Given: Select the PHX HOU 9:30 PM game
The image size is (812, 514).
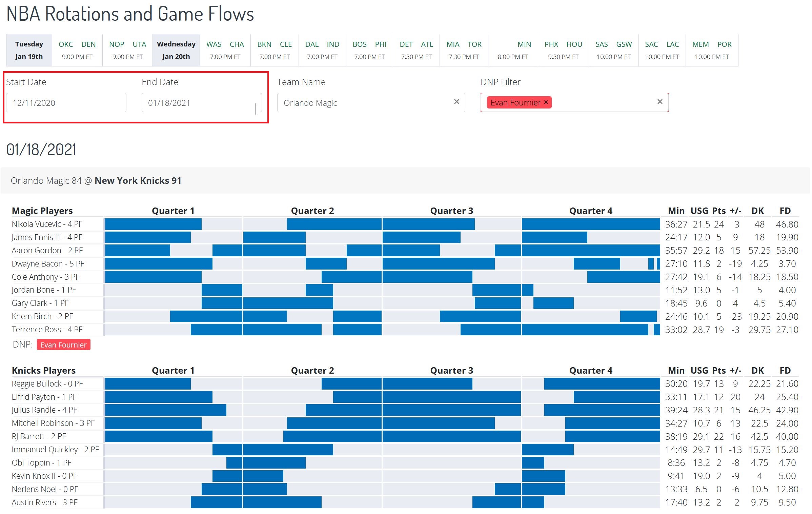Looking at the screenshot, I should 563,50.
